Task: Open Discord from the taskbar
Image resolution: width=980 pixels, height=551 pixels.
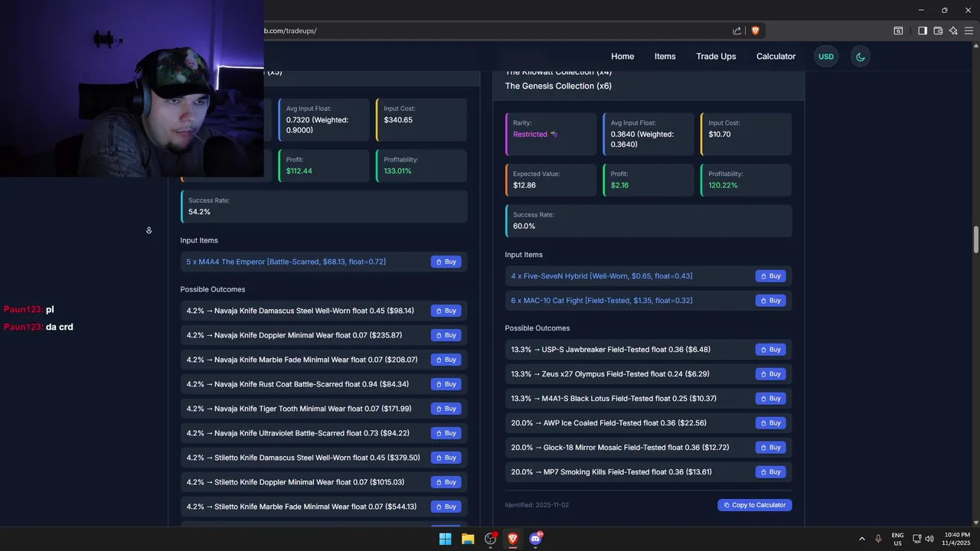Action: 536,539
